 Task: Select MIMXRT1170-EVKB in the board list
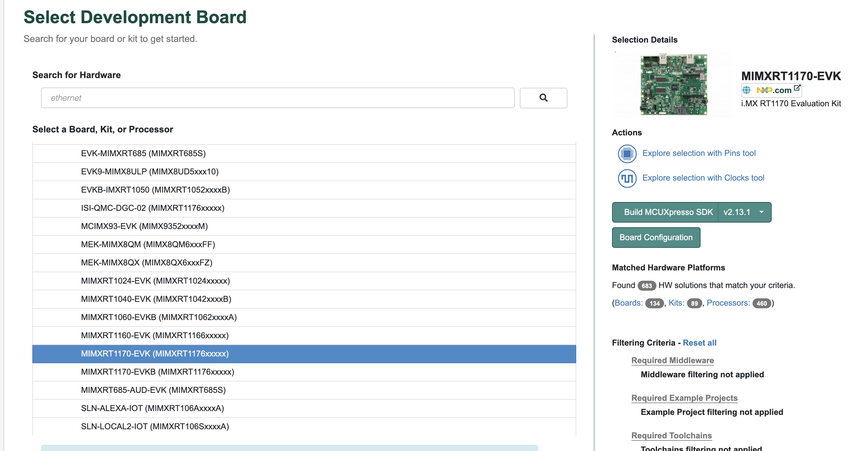point(157,372)
